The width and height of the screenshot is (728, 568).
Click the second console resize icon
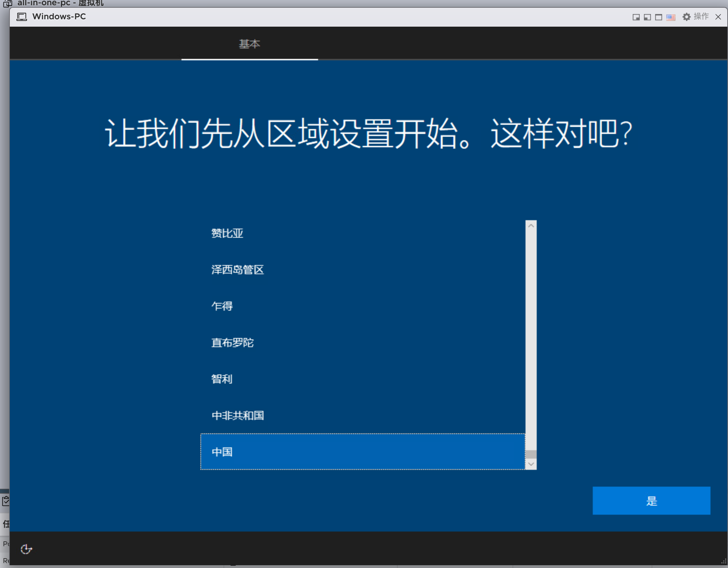(647, 17)
